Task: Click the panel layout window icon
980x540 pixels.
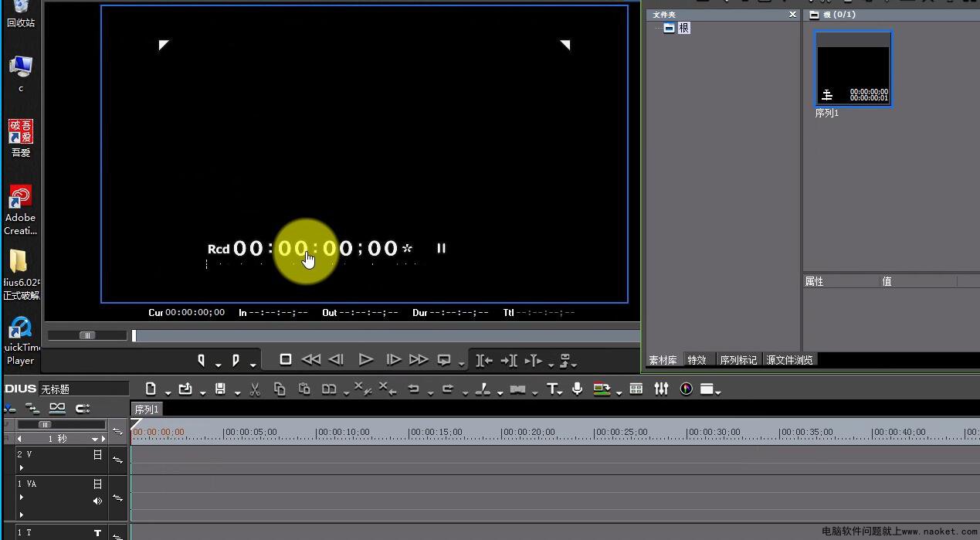Action: point(707,389)
